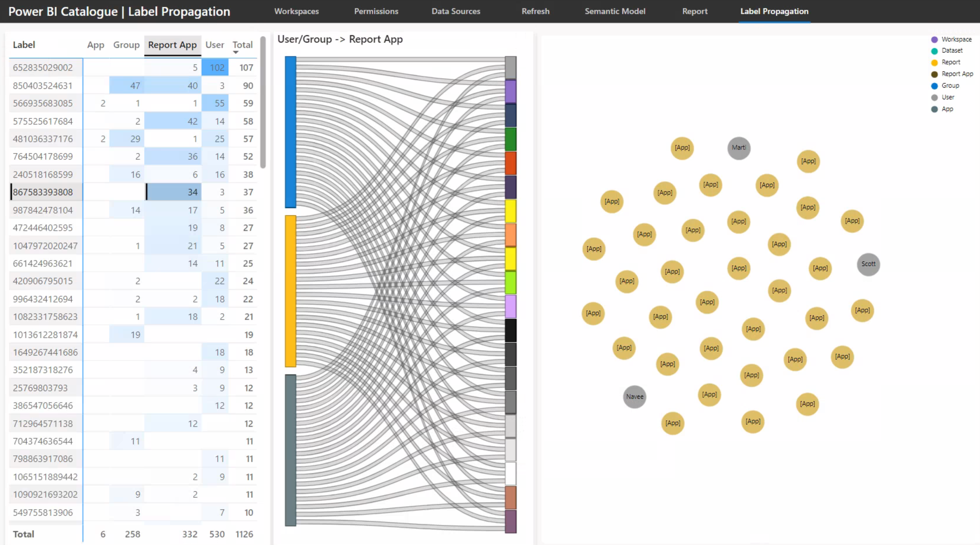Click the Report App legend marker
980x545 pixels.
point(934,74)
